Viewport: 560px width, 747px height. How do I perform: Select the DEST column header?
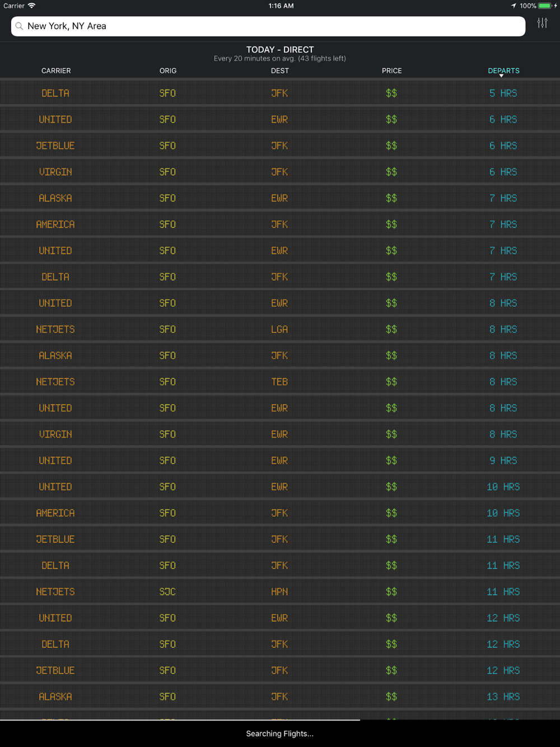pos(280,71)
